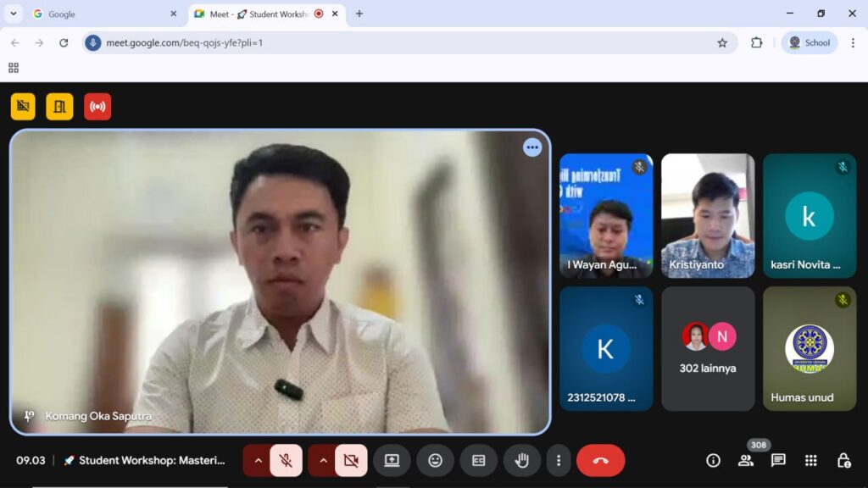This screenshot has height=488, width=868.
Task: Raise hand in the meeting
Action: 522,460
